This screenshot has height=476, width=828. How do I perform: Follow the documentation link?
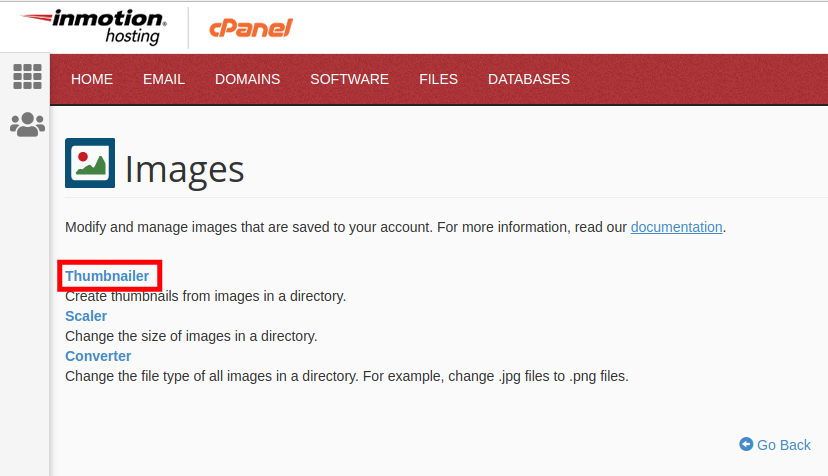pyautogui.click(x=676, y=227)
